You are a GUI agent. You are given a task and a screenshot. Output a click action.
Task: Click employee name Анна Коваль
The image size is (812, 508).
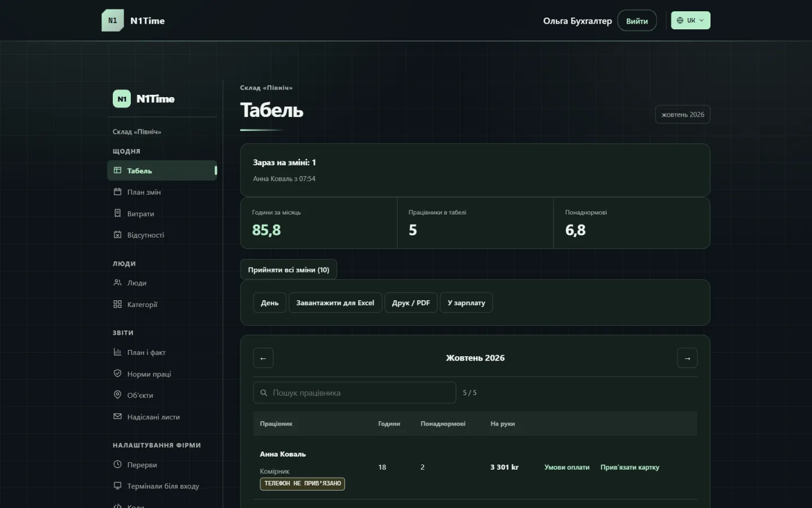tap(283, 454)
